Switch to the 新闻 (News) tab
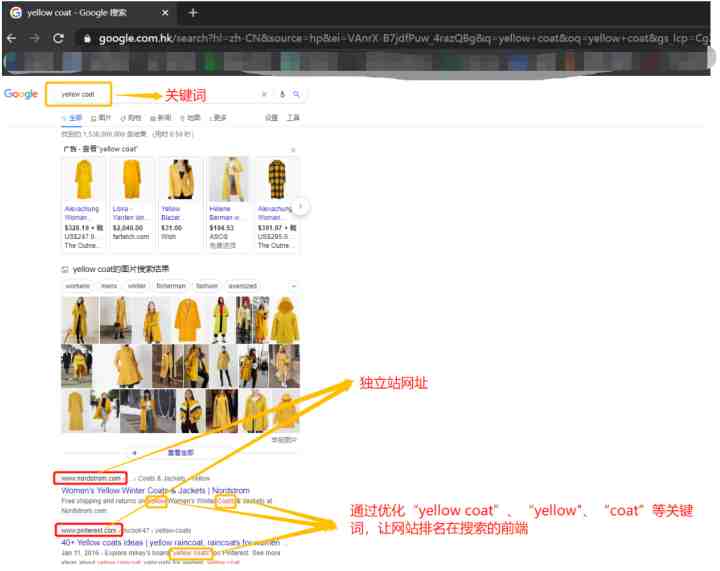 point(161,118)
